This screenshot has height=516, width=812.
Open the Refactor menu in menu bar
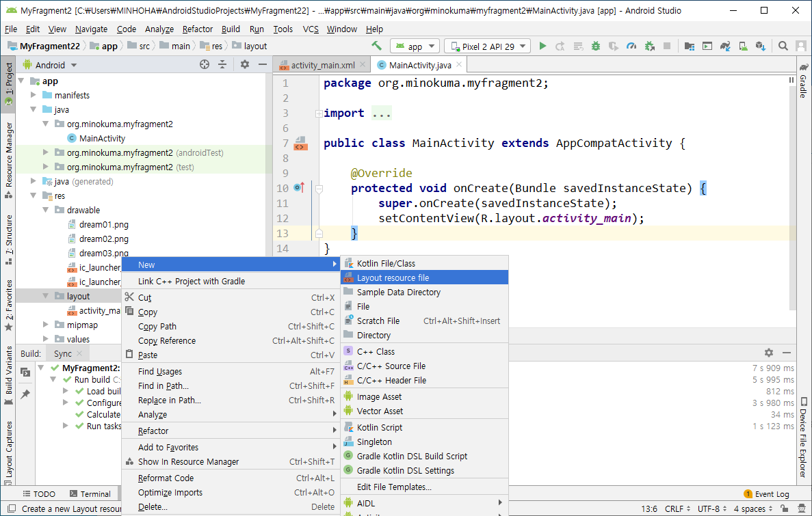click(197, 29)
